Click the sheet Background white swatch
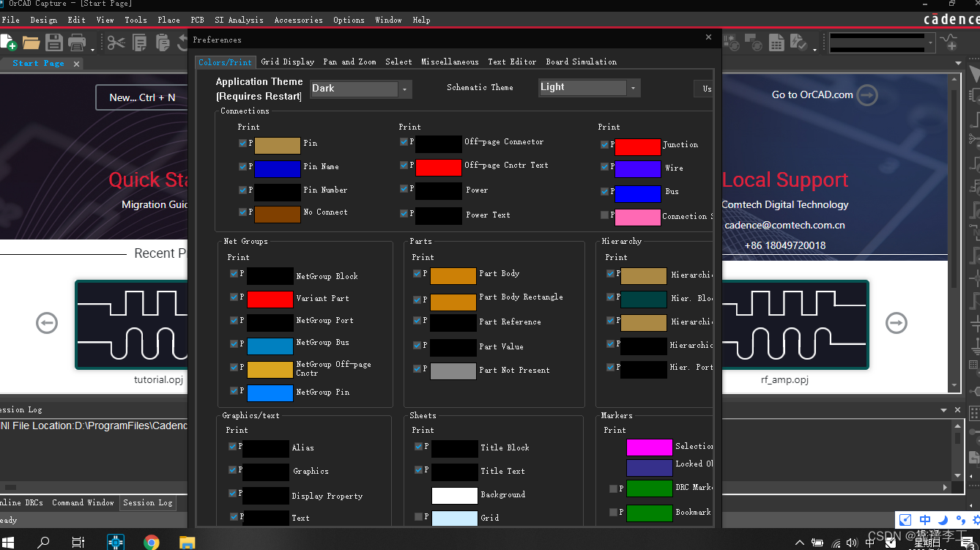Image resolution: width=980 pixels, height=550 pixels. [x=454, y=496]
